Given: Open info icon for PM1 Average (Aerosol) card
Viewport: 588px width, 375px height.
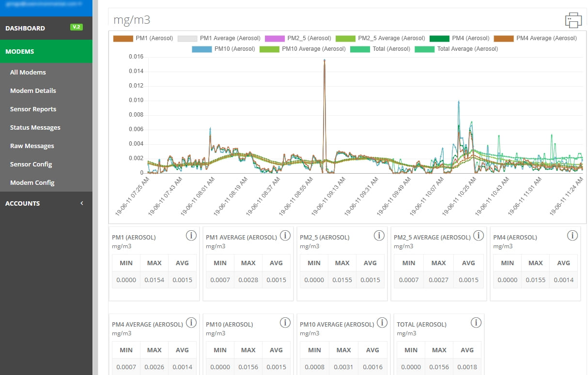Looking at the screenshot, I should [285, 236].
